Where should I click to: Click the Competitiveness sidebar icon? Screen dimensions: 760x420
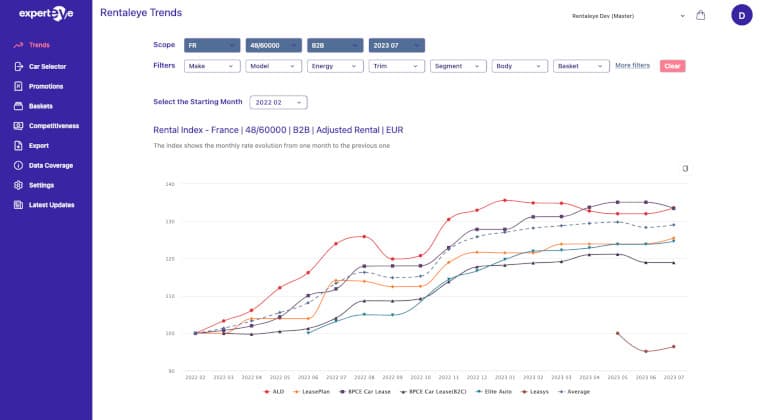(x=18, y=126)
